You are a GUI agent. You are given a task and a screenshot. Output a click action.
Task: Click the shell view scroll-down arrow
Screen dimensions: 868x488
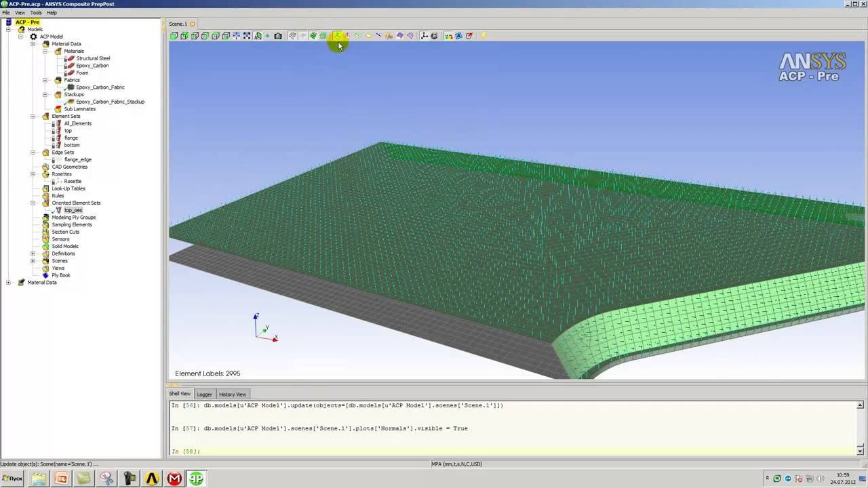pyautogui.click(x=860, y=451)
